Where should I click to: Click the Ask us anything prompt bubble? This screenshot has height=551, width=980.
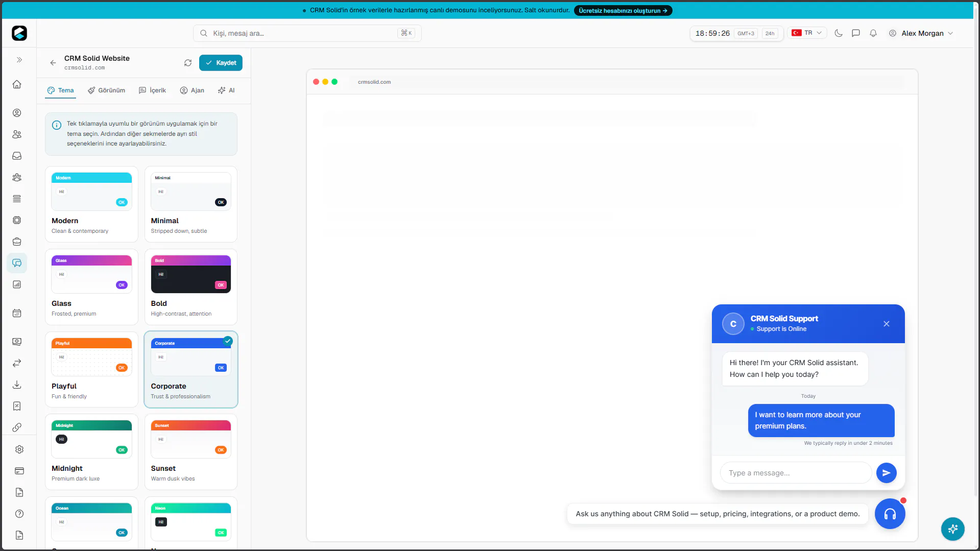(718, 514)
